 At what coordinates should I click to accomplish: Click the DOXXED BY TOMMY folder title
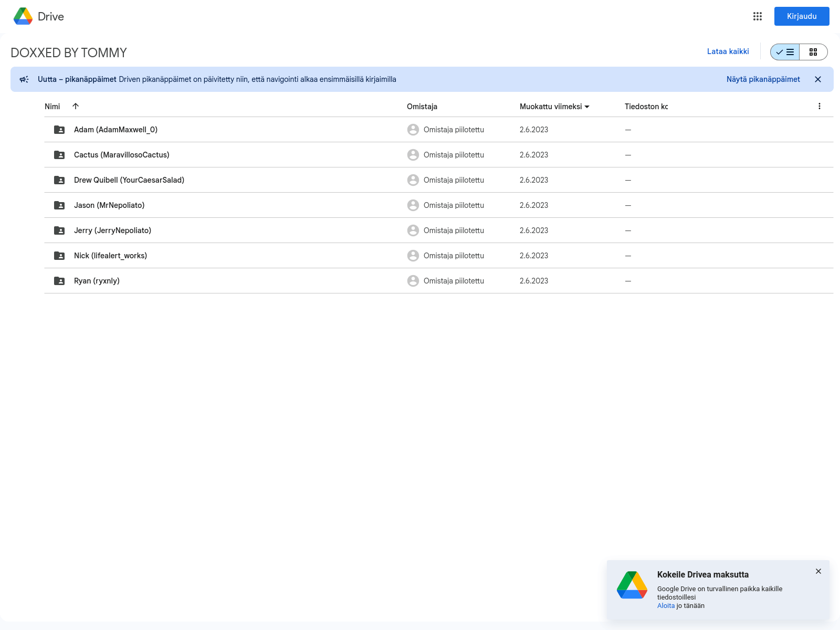[x=69, y=52]
